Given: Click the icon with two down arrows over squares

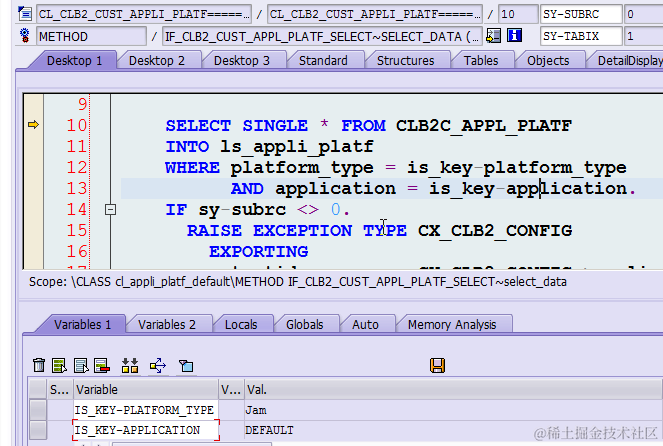Looking at the screenshot, I should point(130,365).
